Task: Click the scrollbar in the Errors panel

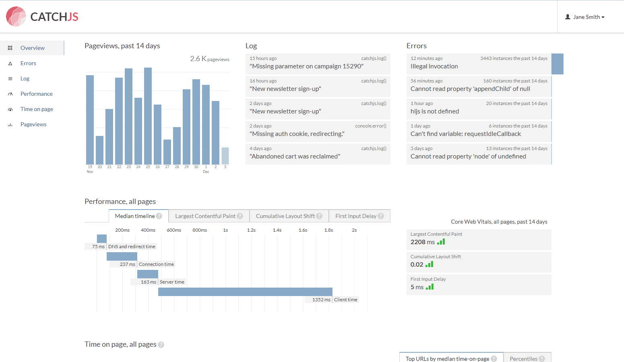Action: [557, 64]
